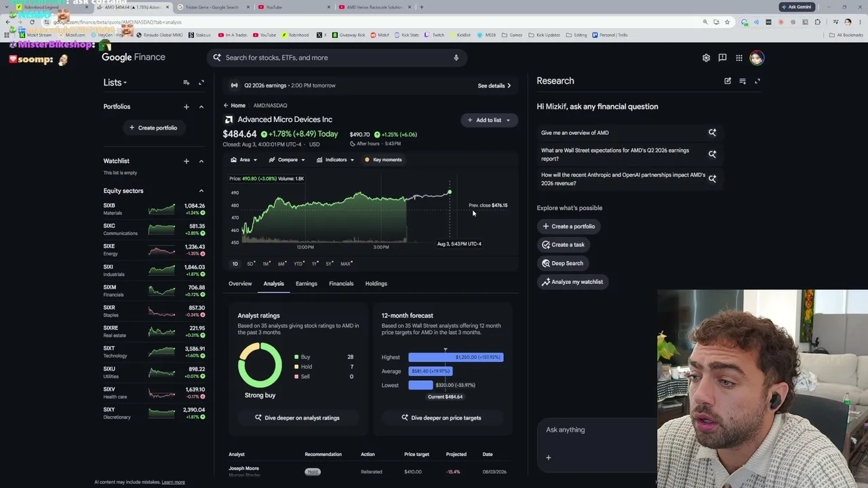Open the Compare dropdown
The image size is (868, 488).
pyautogui.click(x=287, y=160)
